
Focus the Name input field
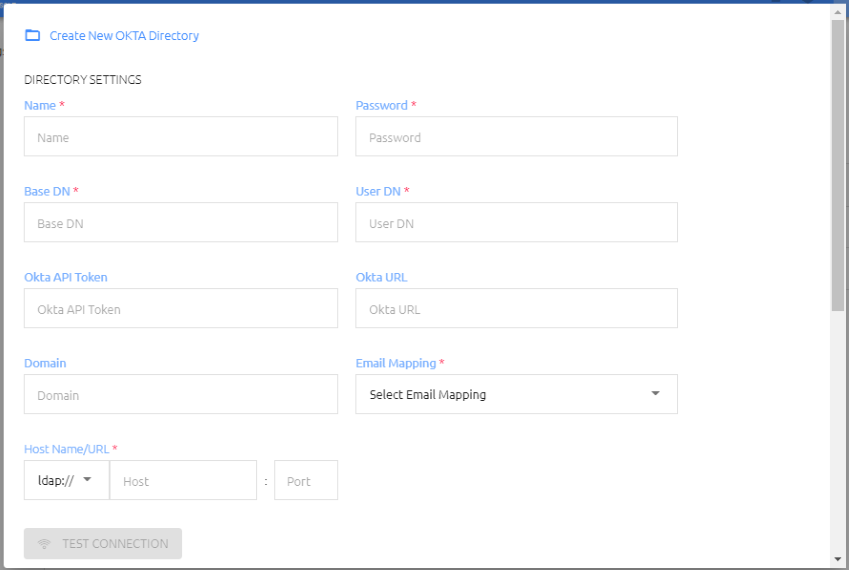pyautogui.click(x=181, y=136)
